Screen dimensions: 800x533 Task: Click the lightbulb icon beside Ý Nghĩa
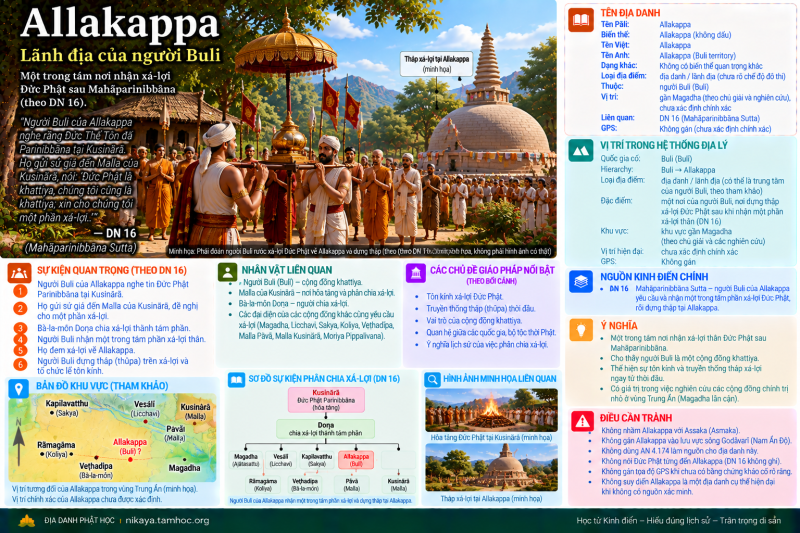click(x=581, y=329)
